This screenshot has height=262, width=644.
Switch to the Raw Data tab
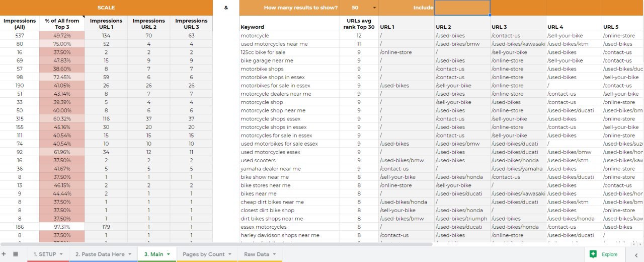click(256, 254)
